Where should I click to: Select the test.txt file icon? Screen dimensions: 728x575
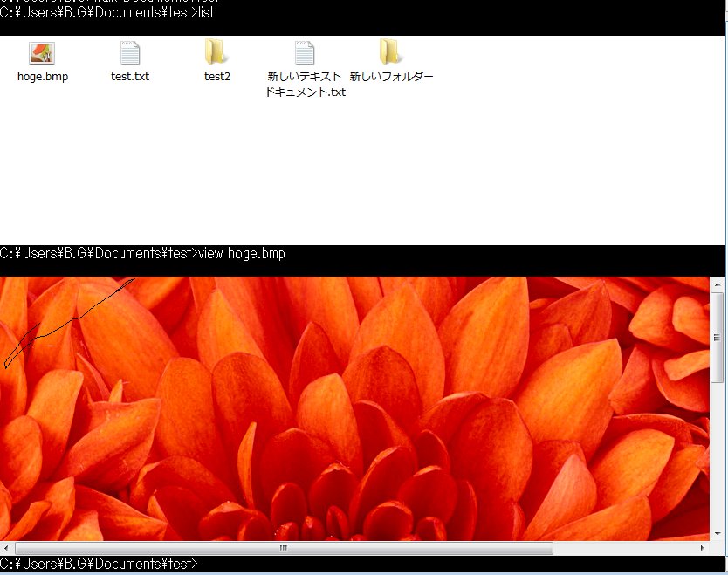click(129, 53)
